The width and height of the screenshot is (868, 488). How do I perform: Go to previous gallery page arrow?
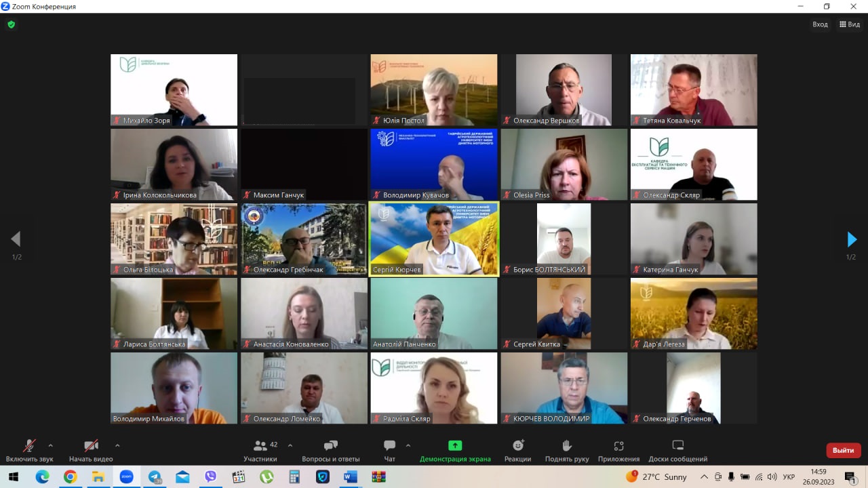click(16, 239)
